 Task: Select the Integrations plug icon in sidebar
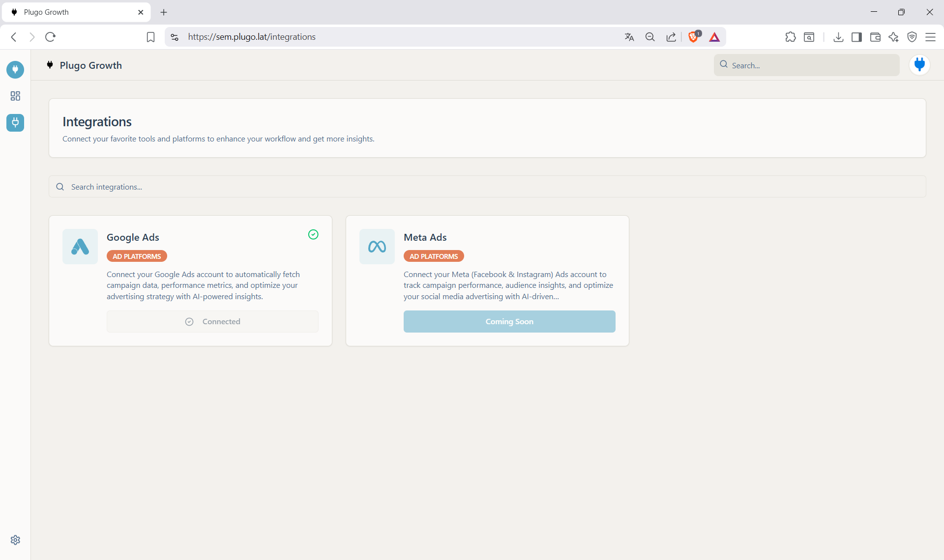pyautogui.click(x=15, y=123)
